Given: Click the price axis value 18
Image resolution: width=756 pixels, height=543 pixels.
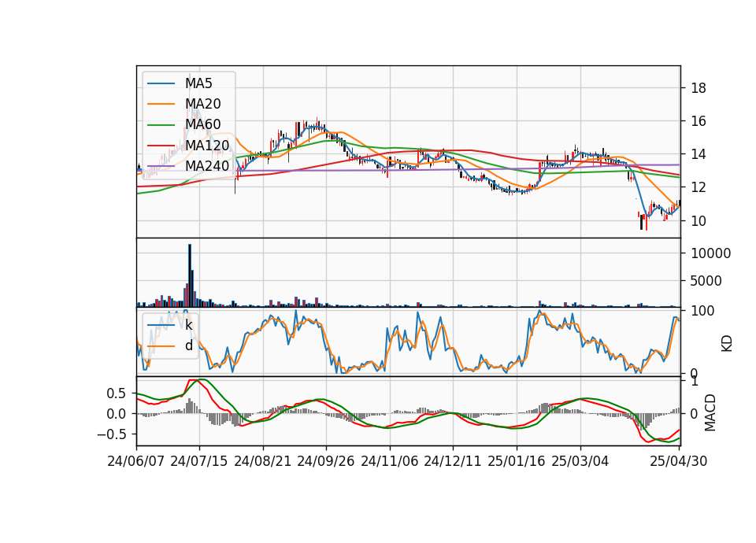Looking at the screenshot, I should (699, 88).
